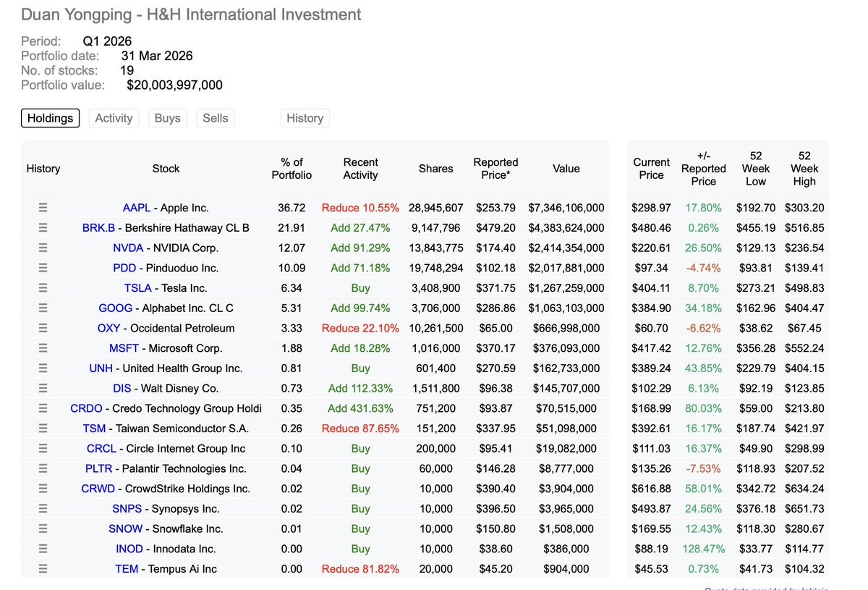Open history icon for AAPL row

(43, 208)
